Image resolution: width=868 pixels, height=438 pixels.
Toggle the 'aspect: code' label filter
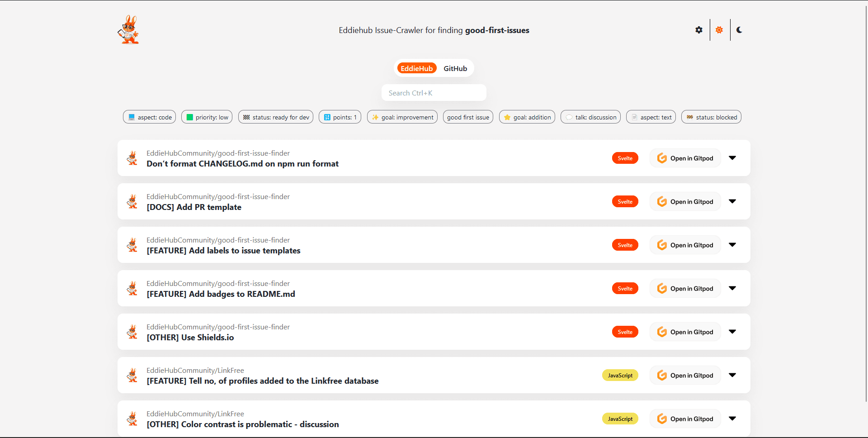pos(150,117)
